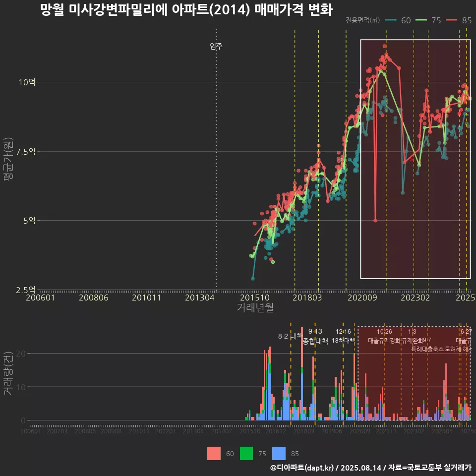Click the 토허제 해제 annotation text
This screenshot has width=476, height=476.
(x=458, y=349)
